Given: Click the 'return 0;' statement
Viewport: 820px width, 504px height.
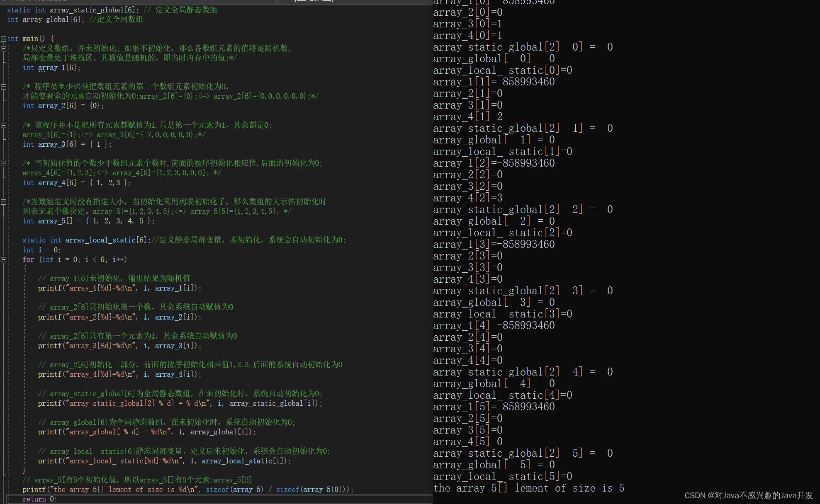Looking at the screenshot, I should pyautogui.click(x=39, y=499).
